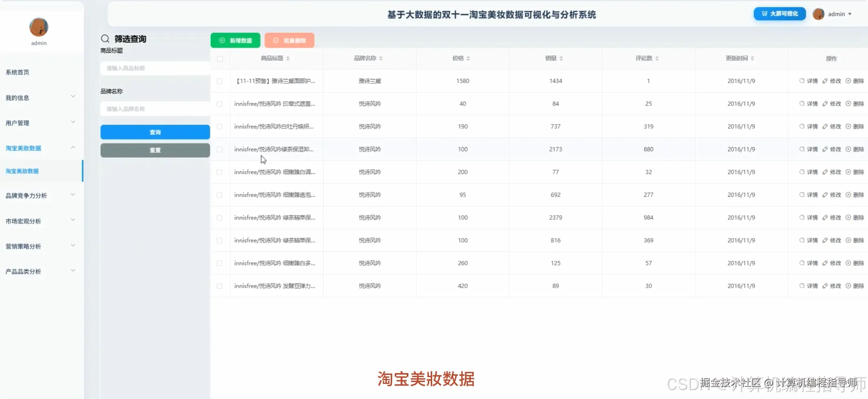The width and height of the screenshot is (868, 399).
Task: Check the checkbox on the 绿茶保湿 product row
Action: click(x=220, y=149)
